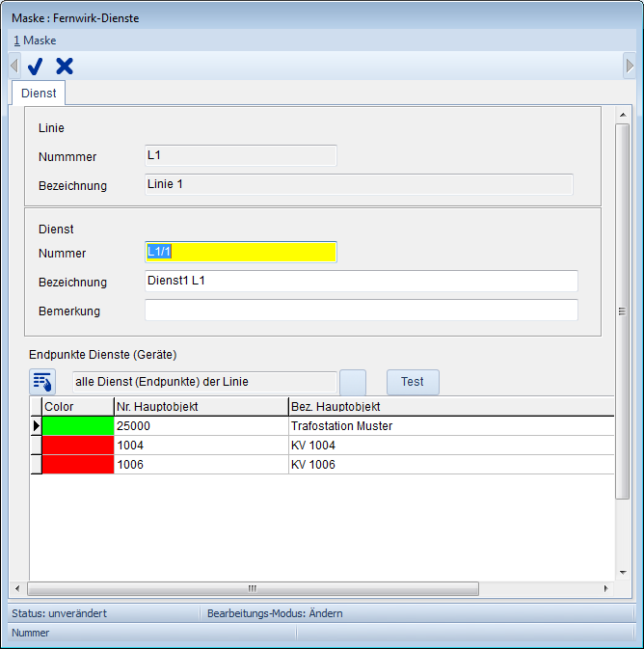Sort by the Nr. Hauptobjekt column header
The width and height of the screenshot is (644, 649).
click(x=201, y=406)
